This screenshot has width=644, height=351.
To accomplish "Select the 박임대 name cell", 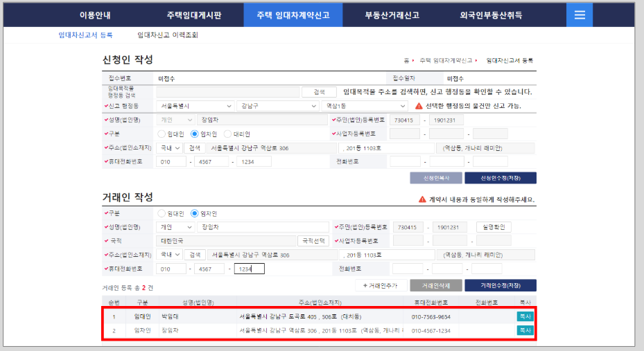I will [x=170, y=316].
